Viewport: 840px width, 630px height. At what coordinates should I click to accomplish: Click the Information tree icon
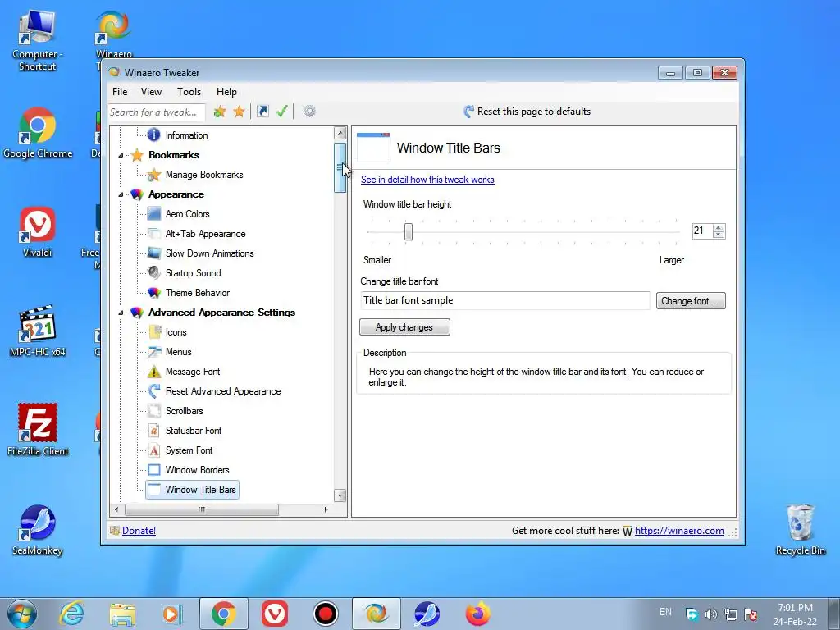(153, 135)
